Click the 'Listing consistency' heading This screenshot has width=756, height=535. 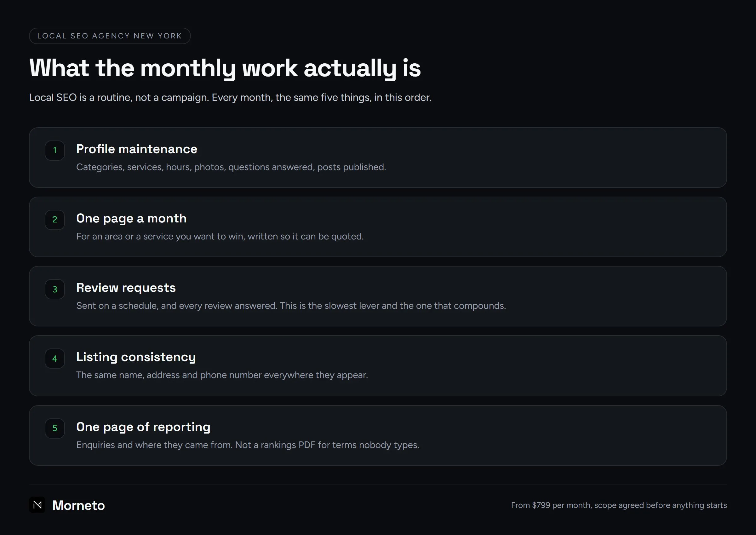pyautogui.click(x=136, y=357)
